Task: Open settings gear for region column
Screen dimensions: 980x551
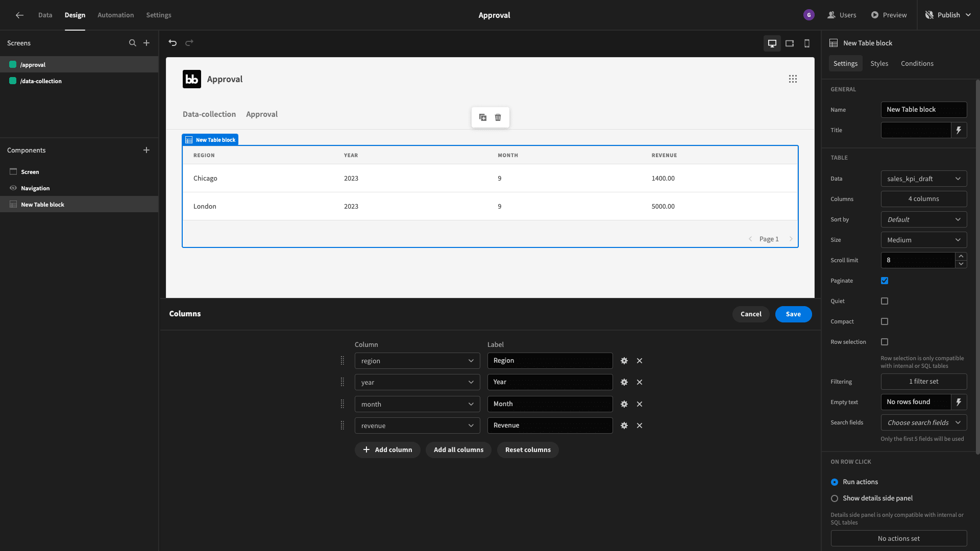Action: 624,361
